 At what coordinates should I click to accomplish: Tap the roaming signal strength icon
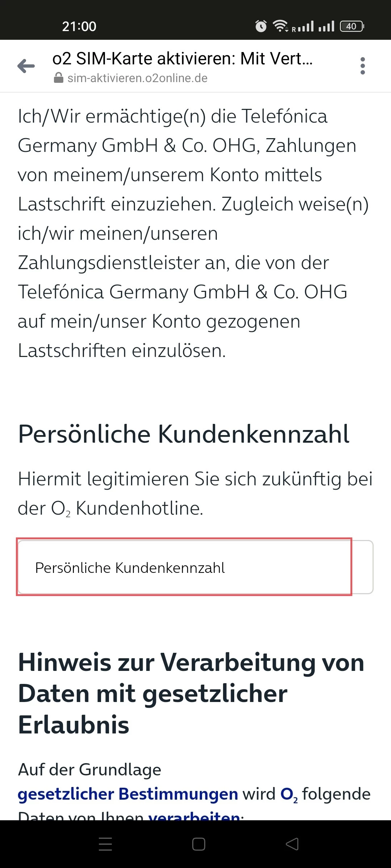click(303, 27)
